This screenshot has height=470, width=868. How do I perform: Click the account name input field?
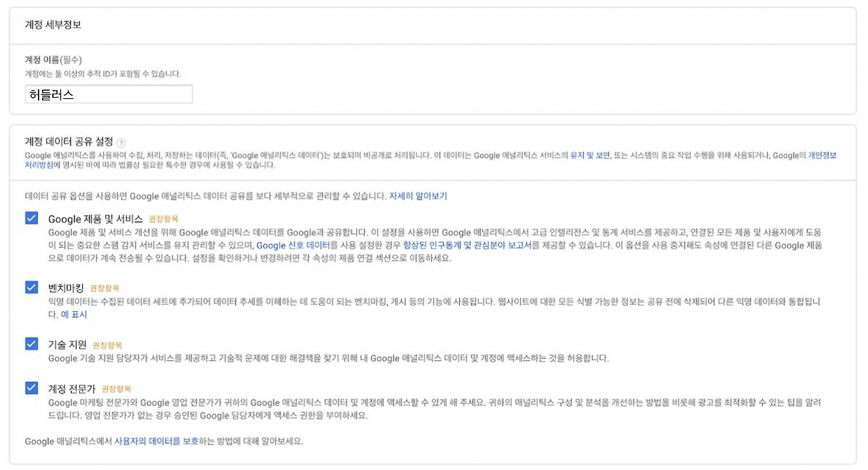(x=108, y=94)
